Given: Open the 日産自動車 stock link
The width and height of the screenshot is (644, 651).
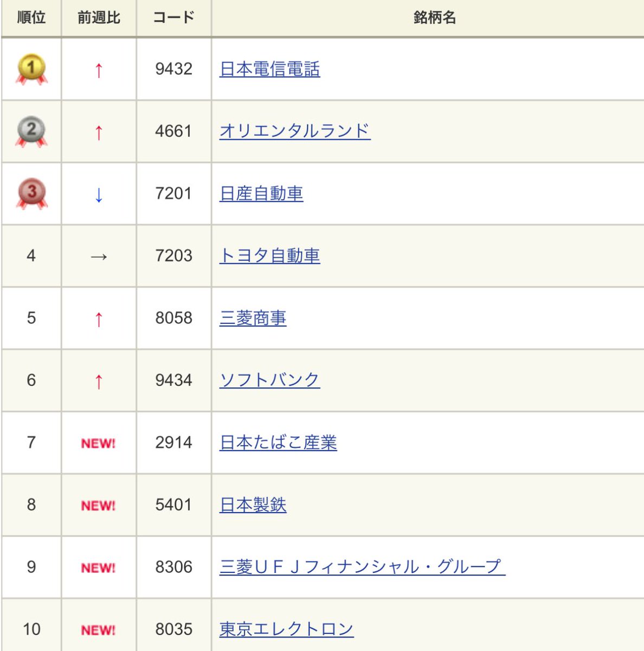Looking at the screenshot, I should tap(261, 194).
